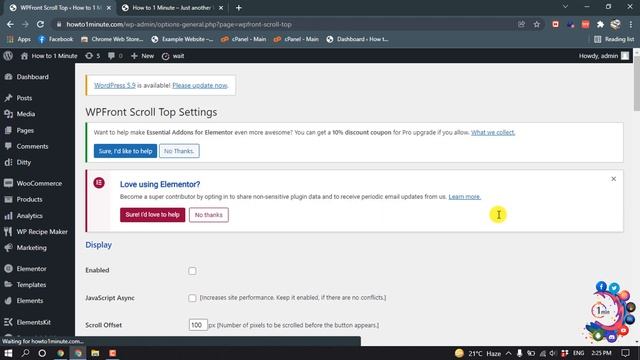Open first cPanel - Main bookmark
The image size is (640, 360).
[x=244, y=39]
